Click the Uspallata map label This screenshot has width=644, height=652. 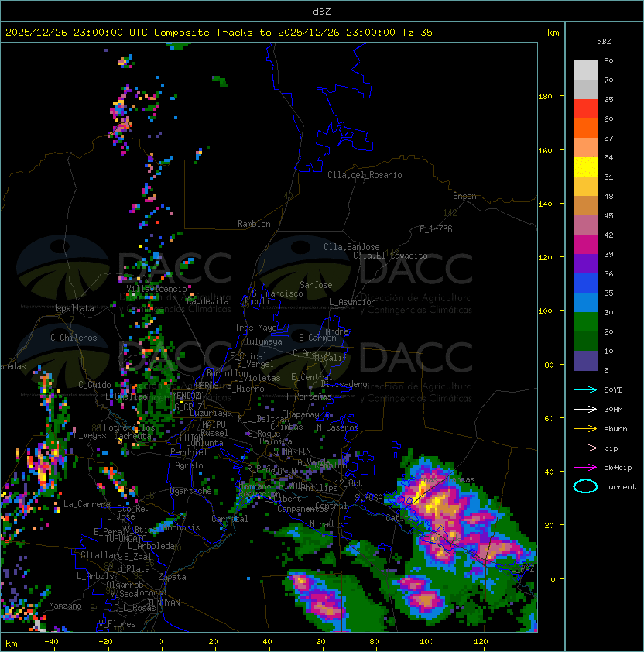coord(73,308)
